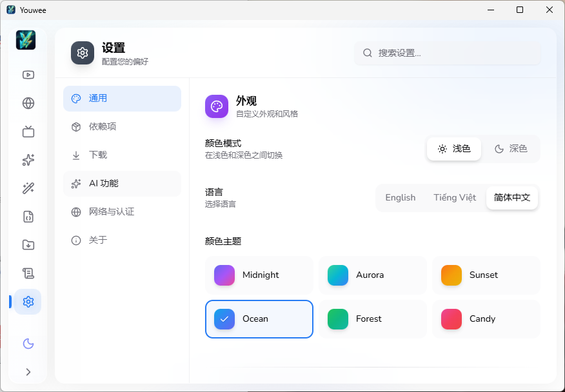Viewport: 565px width, 392px height.
Task: Click the code file icon in sidebar
Action: [28, 217]
